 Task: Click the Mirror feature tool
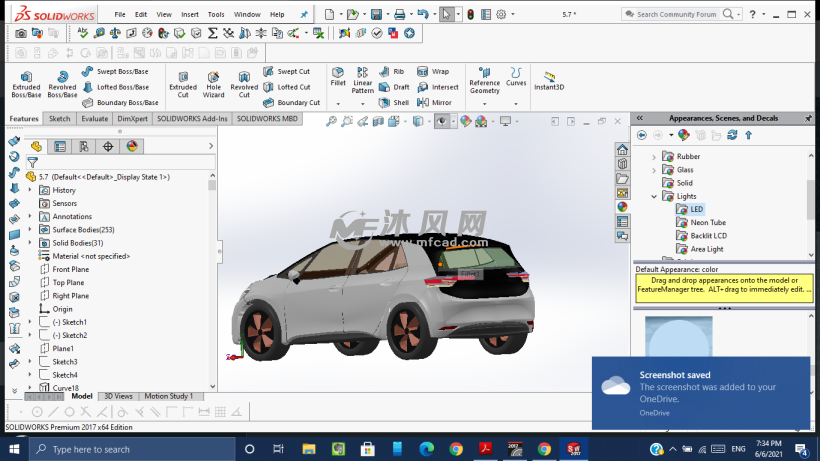click(x=435, y=102)
